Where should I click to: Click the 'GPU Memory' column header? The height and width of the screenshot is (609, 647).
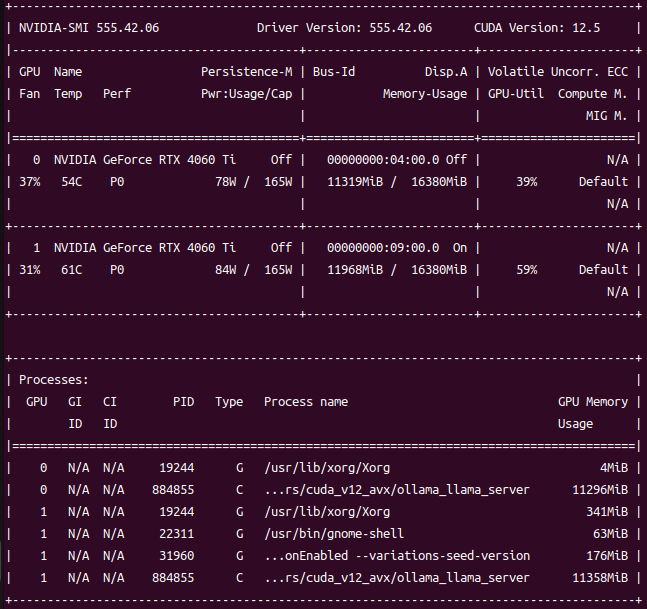[593, 402]
